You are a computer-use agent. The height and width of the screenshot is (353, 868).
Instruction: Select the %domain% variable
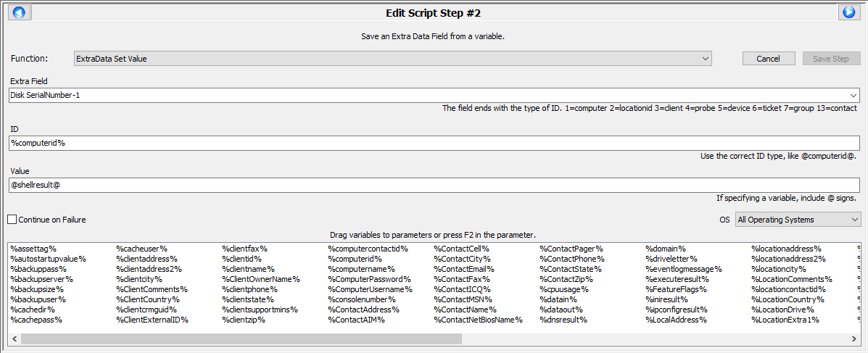[x=666, y=249]
